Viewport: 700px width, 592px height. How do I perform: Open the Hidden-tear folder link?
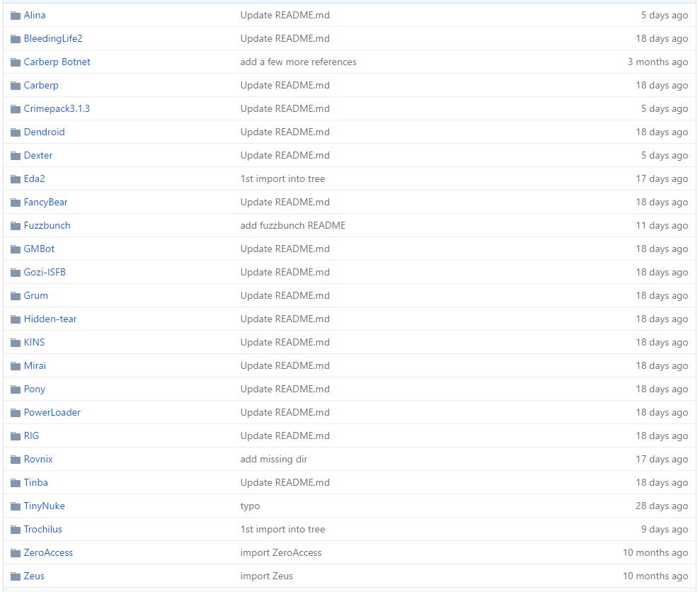click(x=50, y=319)
